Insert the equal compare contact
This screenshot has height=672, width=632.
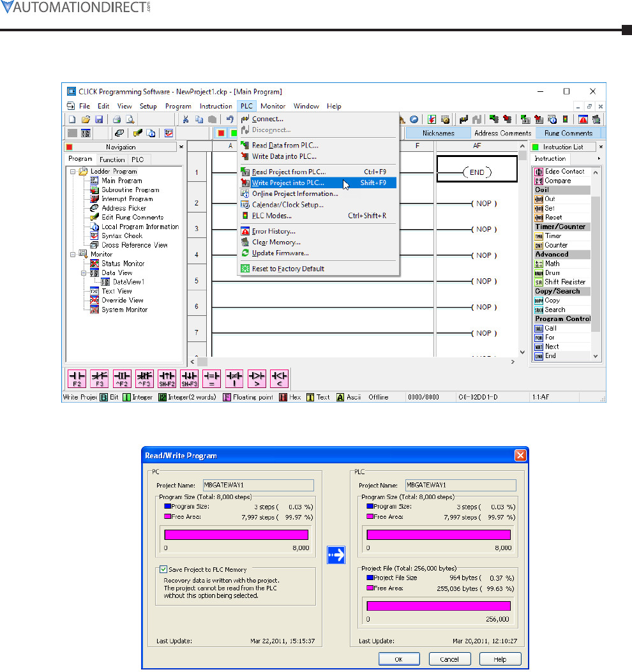pos(211,378)
